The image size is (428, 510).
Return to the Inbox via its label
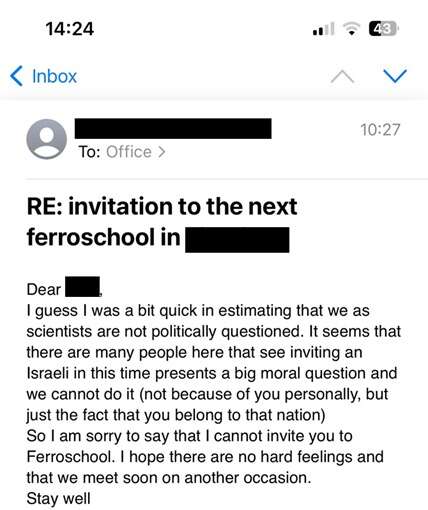click(54, 76)
